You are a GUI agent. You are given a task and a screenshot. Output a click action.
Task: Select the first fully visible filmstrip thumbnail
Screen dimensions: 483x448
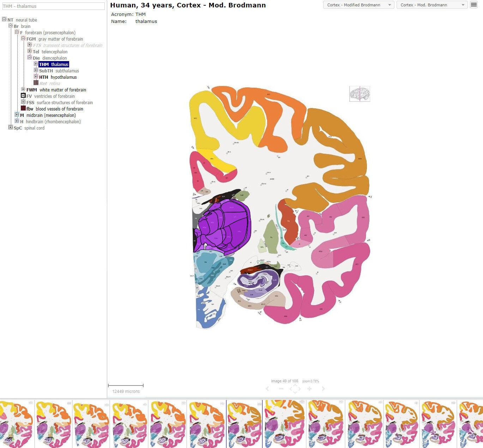pyautogui.click(x=53, y=424)
